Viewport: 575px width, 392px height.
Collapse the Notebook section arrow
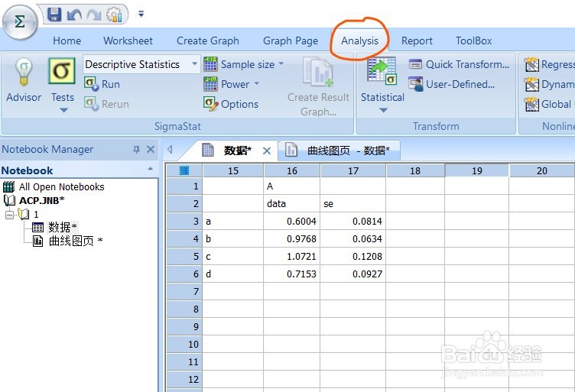click(x=151, y=169)
